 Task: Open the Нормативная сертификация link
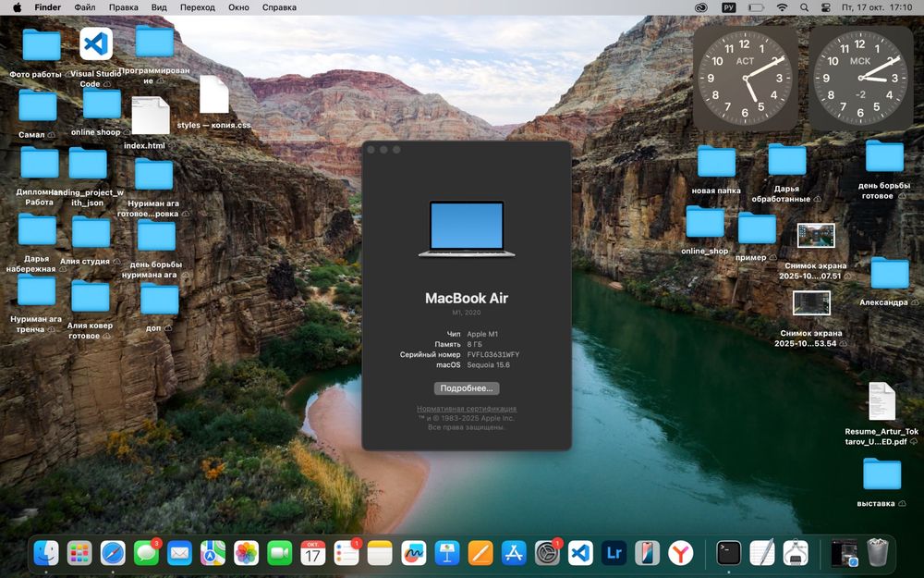pyautogui.click(x=467, y=408)
